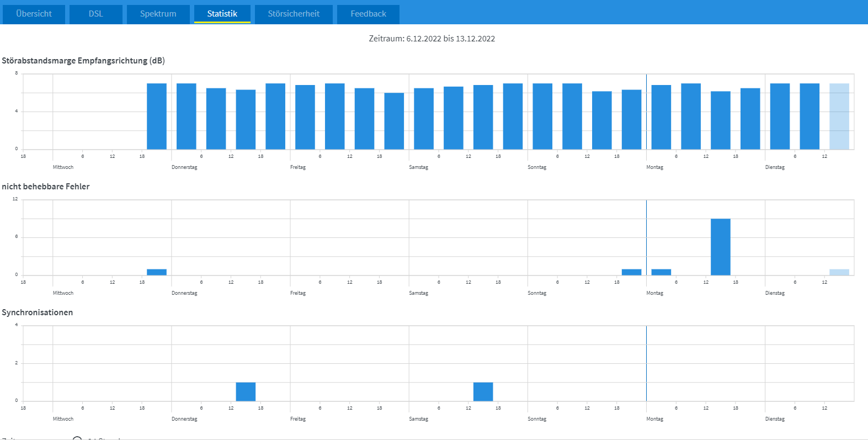Select Samstag's bar in the Synchronisationen chart
Viewport: 868px width, 440px height.
tap(483, 391)
